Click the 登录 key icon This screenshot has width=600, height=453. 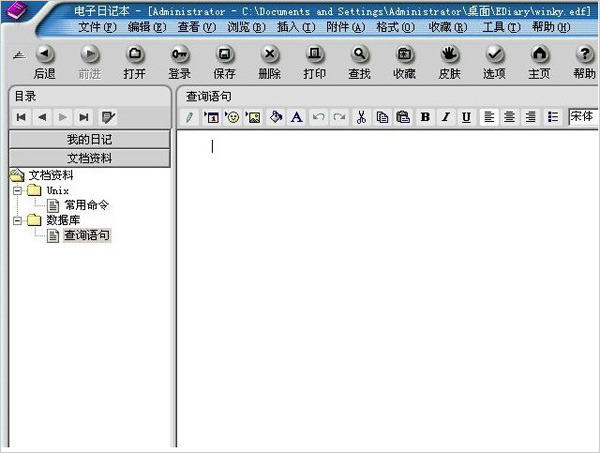coord(179,55)
